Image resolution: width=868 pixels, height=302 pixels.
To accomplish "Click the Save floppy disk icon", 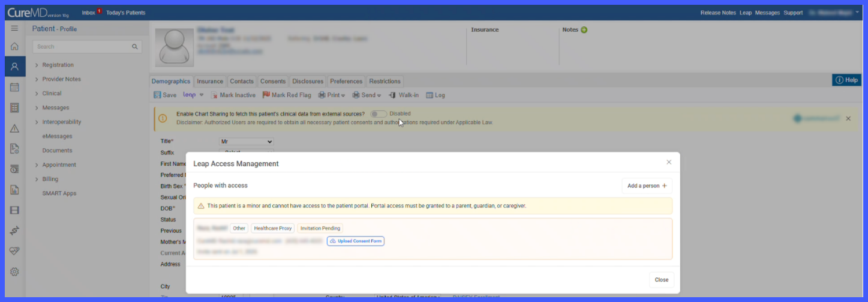I will pyautogui.click(x=157, y=95).
